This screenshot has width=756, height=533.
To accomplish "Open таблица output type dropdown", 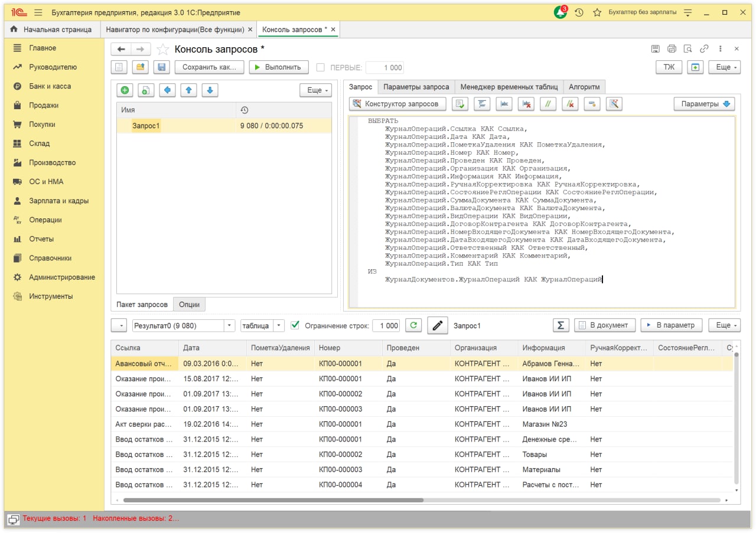I will pyautogui.click(x=279, y=326).
